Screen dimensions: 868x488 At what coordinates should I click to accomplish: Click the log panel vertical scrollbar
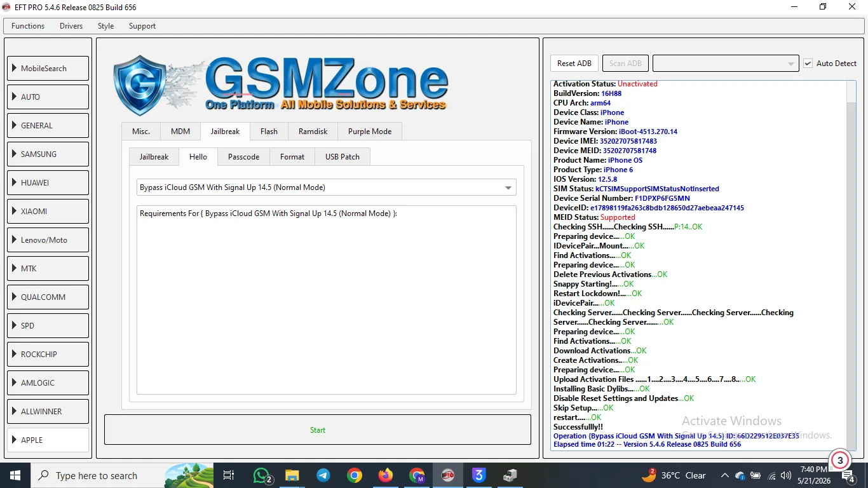point(851,265)
